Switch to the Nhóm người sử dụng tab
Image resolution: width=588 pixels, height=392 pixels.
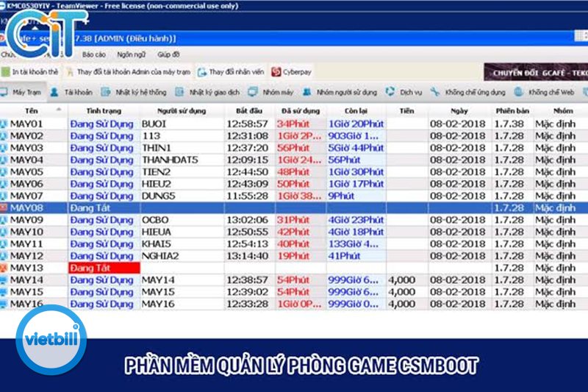click(340, 92)
